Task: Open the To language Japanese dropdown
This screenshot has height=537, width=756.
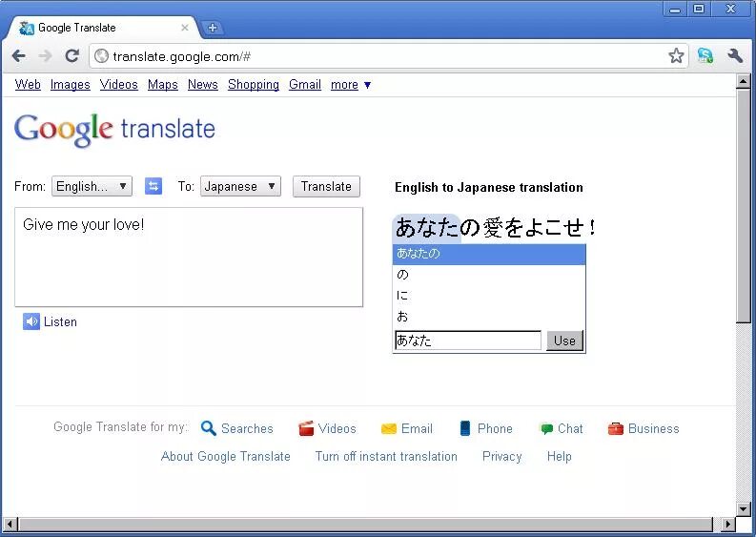Action: click(240, 186)
